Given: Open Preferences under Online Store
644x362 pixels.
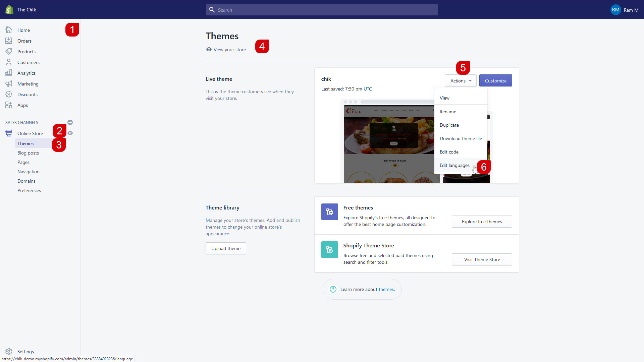Looking at the screenshot, I should pos(29,190).
